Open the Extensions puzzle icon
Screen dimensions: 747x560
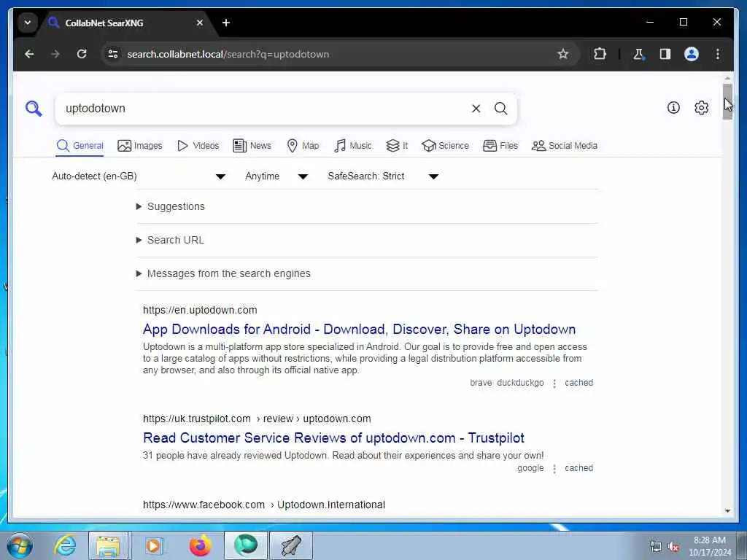pyautogui.click(x=600, y=54)
